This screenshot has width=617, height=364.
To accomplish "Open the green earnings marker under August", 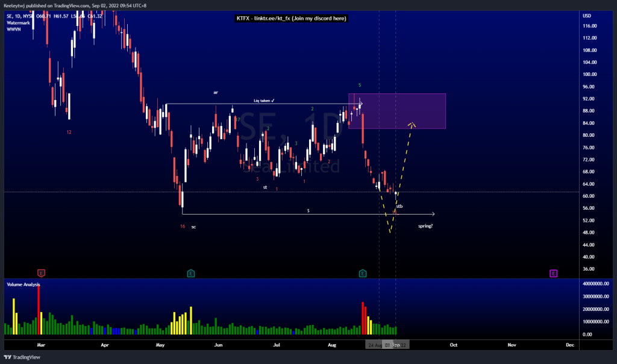I will (x=363, y=273).
